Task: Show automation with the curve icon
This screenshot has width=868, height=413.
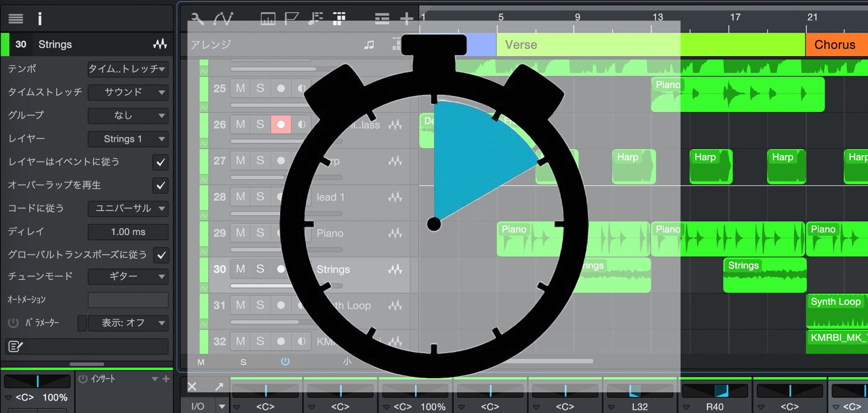Action: click(x=224, y=19)
